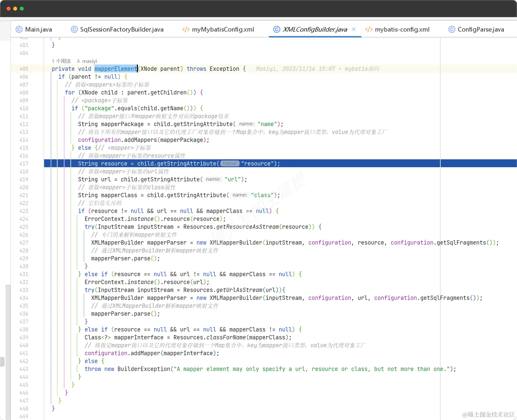
Task: Click ErrorContext.instance().resource(resource) line
Action: (155, 219)
